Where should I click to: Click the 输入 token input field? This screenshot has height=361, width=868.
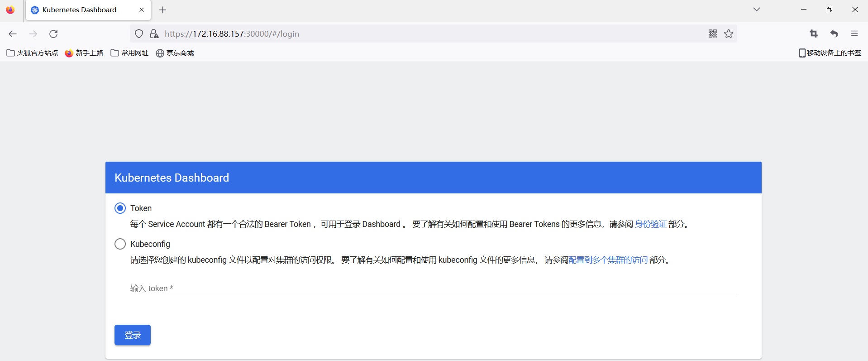(x=433, y=288)
